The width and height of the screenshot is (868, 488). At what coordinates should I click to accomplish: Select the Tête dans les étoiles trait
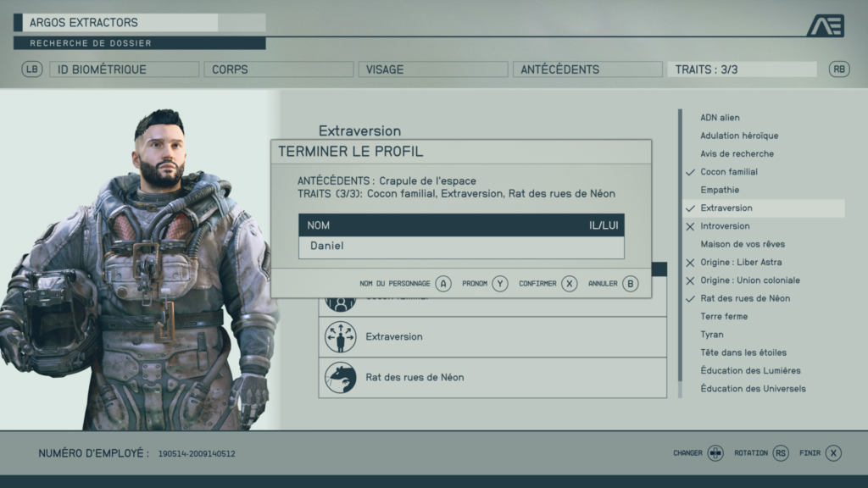click(743, 352)
